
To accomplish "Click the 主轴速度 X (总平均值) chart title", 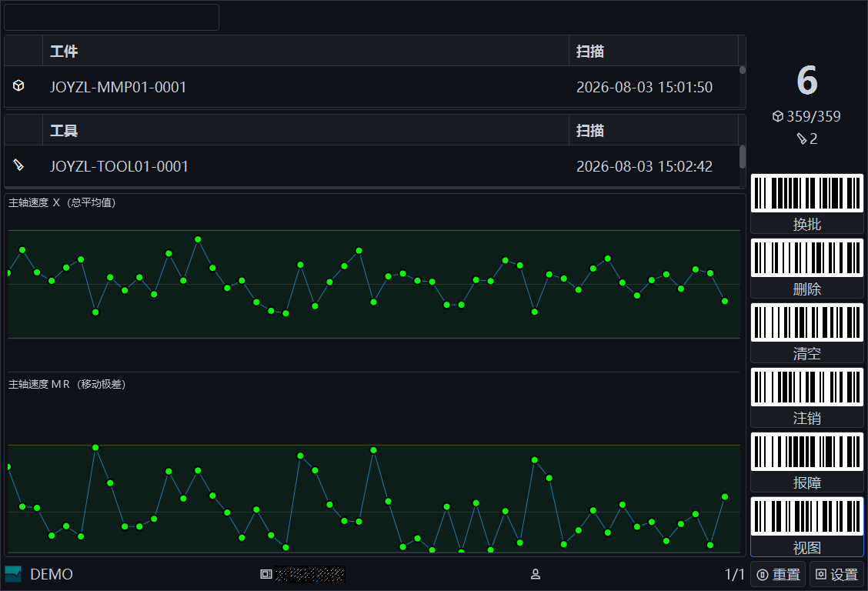I will point(62,202).
